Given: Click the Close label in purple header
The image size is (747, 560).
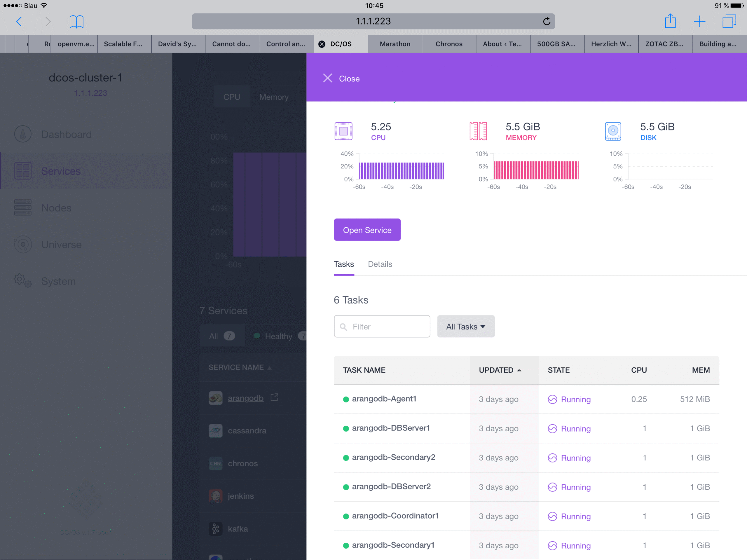Looking at the screenshot, I should (x=349, y=79).
